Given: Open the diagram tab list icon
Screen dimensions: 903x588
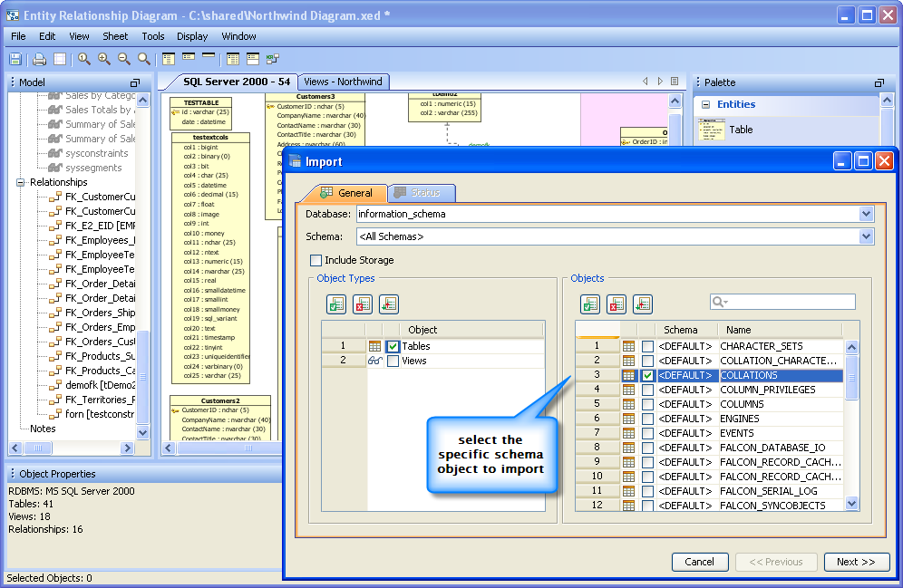Looking at the screenshot, I should [675, 82].
